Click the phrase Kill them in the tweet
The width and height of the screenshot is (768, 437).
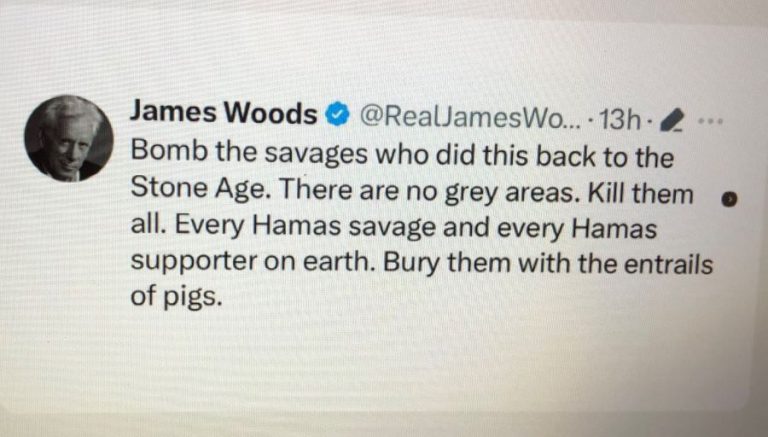(x=640, y=192)
